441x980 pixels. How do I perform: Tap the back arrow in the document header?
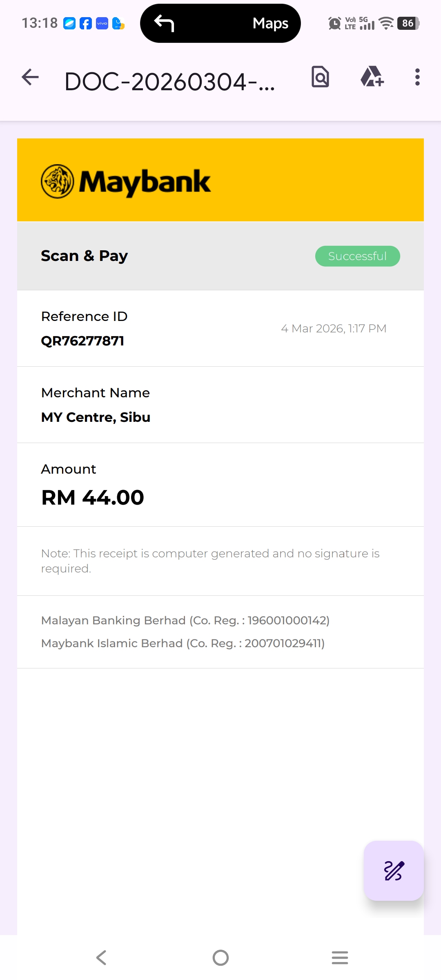click(30, 77)
